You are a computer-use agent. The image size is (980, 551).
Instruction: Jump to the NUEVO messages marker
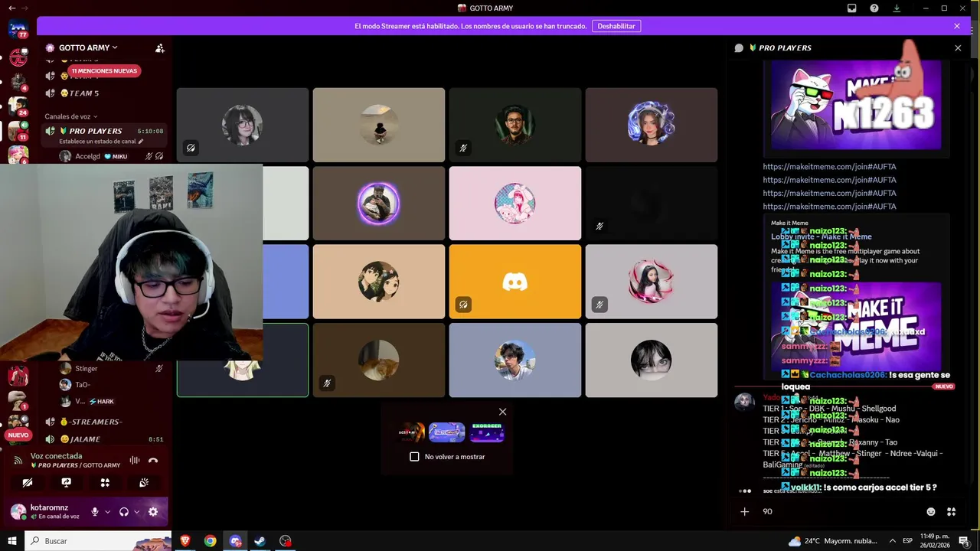(944, 386)
